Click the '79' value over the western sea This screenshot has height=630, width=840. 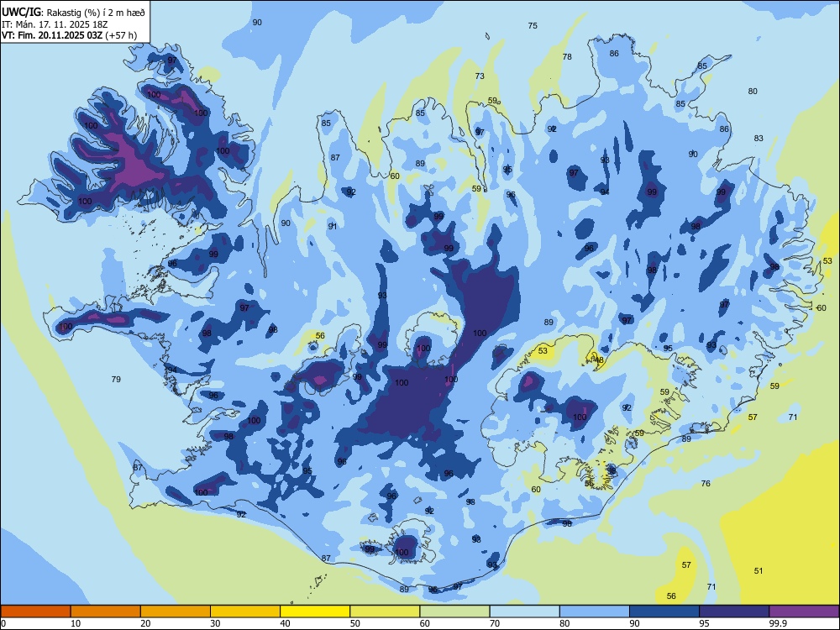(116, 380)
